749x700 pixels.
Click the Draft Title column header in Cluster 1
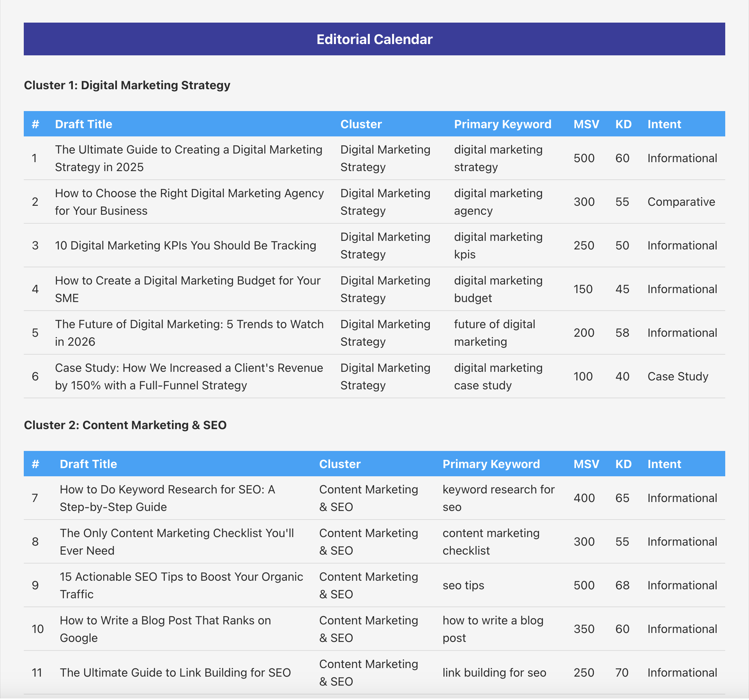83,124
